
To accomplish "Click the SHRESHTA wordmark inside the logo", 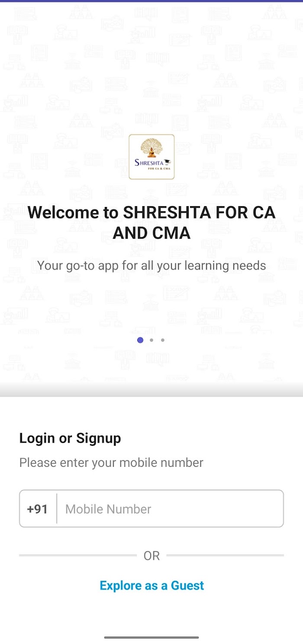I will tap(148, 163).
